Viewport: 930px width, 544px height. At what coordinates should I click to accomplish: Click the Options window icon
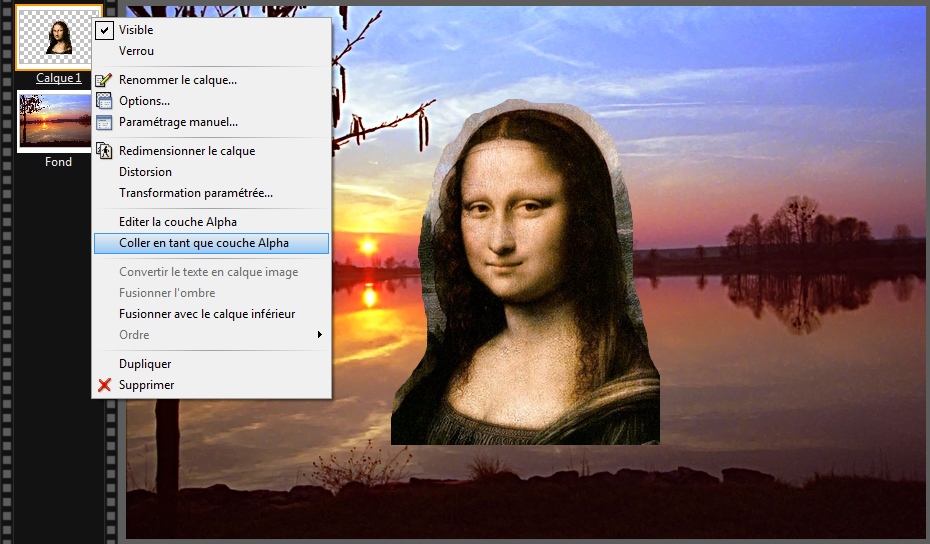pos(104,101)
